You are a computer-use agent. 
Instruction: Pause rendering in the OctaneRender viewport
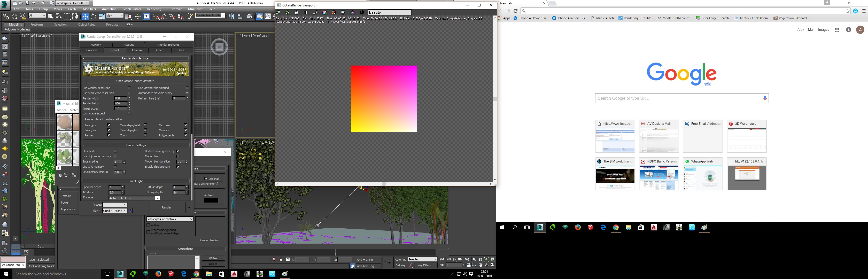coord(306,12)
